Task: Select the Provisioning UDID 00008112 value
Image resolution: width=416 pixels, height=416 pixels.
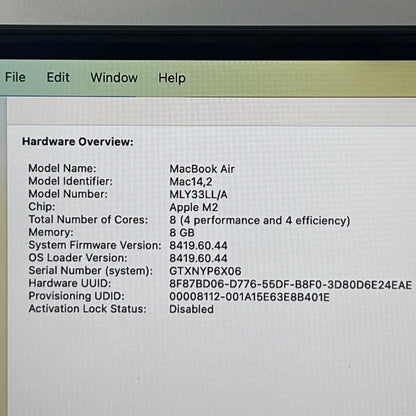Action: (249, 297)
